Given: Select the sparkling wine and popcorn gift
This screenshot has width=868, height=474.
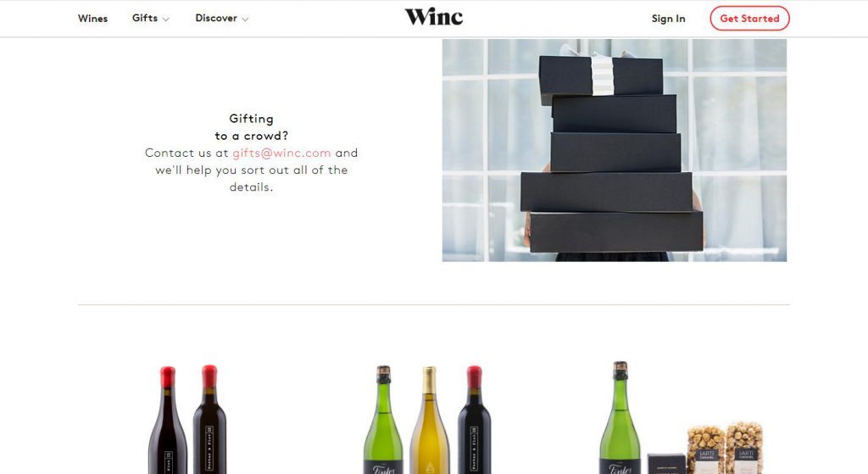Looking at the screenshot, I should (682, 417).
